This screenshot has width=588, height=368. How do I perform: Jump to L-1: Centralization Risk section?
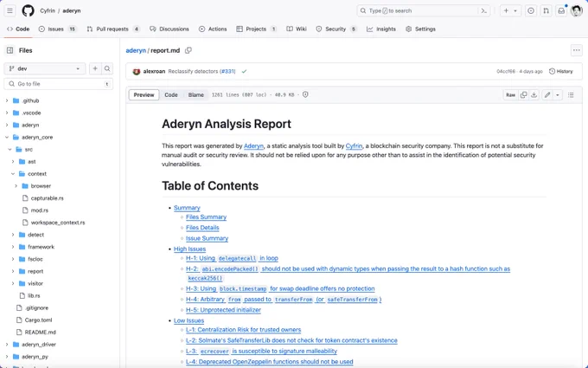(x=243, y=330)
